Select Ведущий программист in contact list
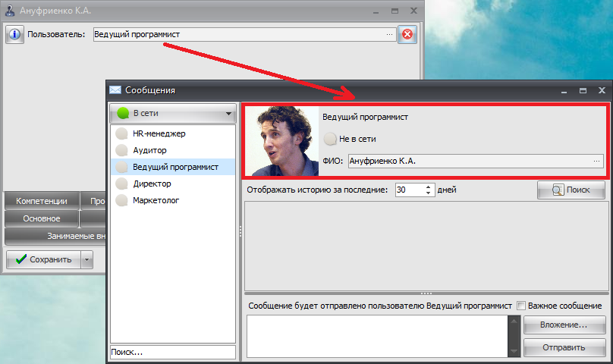Screen dimensions: 613x364 coord(173,168)
